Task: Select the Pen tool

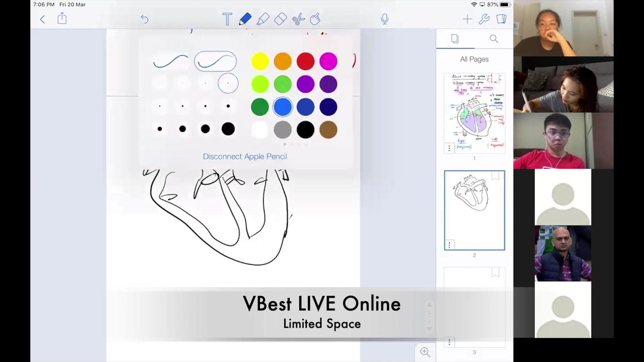Action: click(245, 19)
